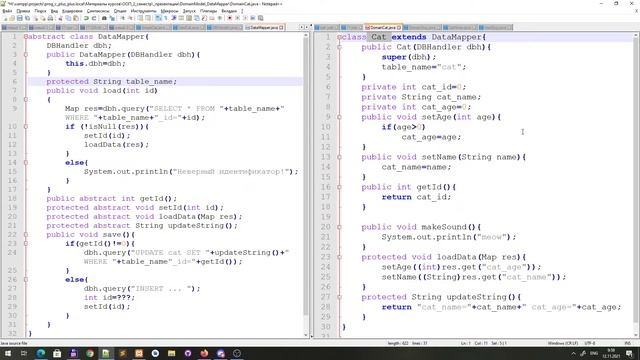Click the Redo toolbar arrow
The height and width of the screenshot is (360, 640).
coord(93,18)
